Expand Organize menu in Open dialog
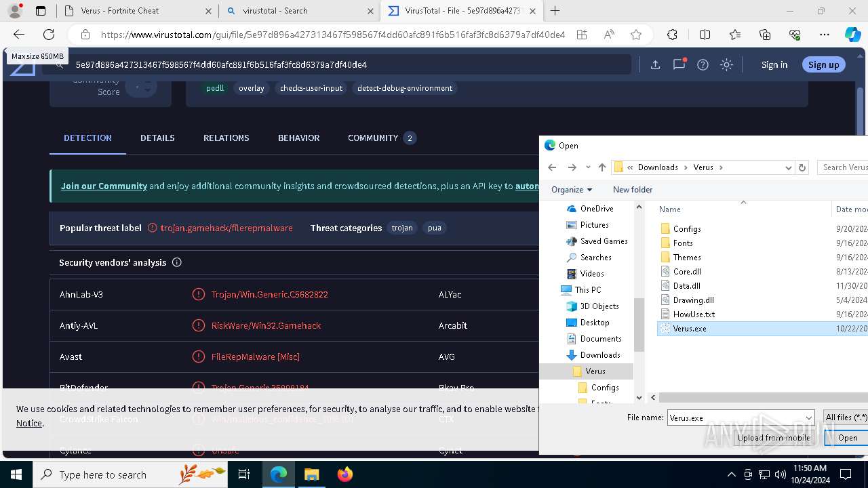Viewport: 868px width, 488px height. point(572,190)
